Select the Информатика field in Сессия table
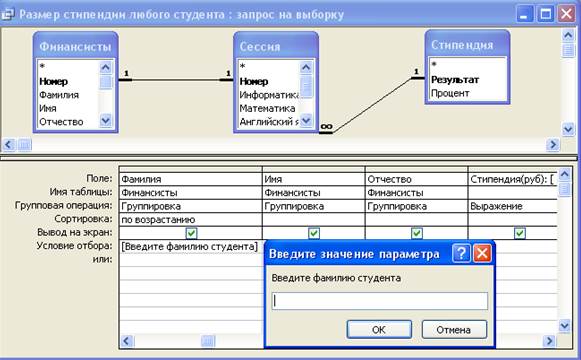 pos(269,95)
